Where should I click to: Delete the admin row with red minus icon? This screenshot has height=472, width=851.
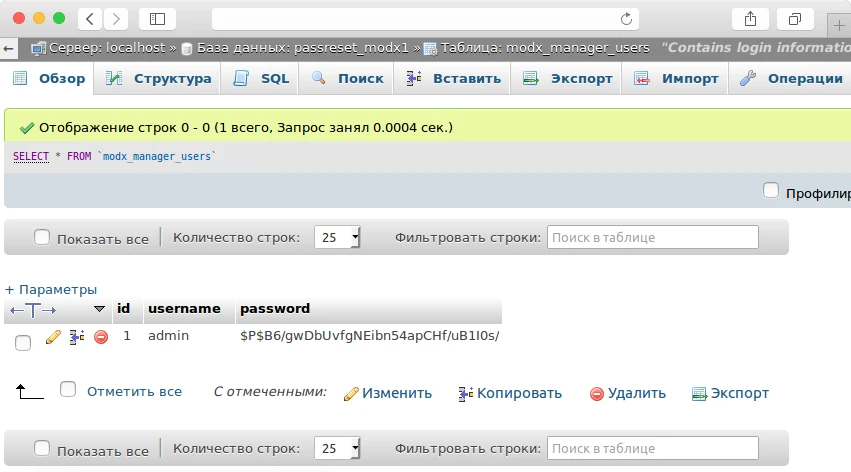click(101, 337)
